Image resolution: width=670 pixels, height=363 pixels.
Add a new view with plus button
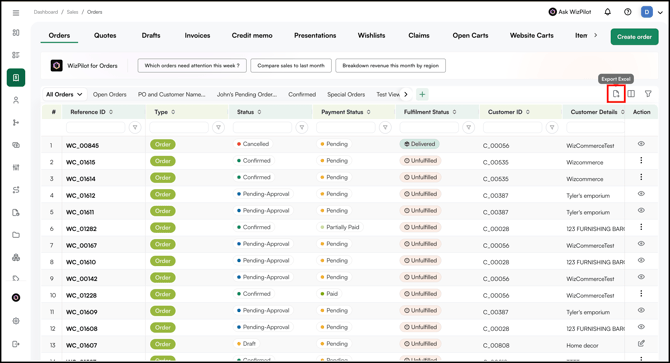422,94
